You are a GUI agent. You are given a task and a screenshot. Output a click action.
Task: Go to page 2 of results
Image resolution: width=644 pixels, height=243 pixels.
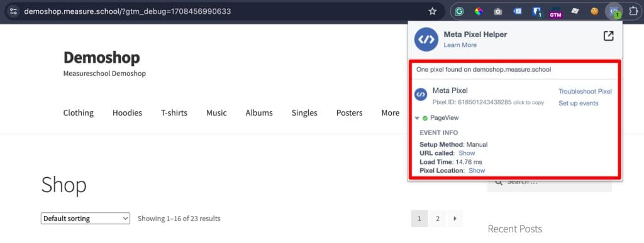tap(438, 219)
